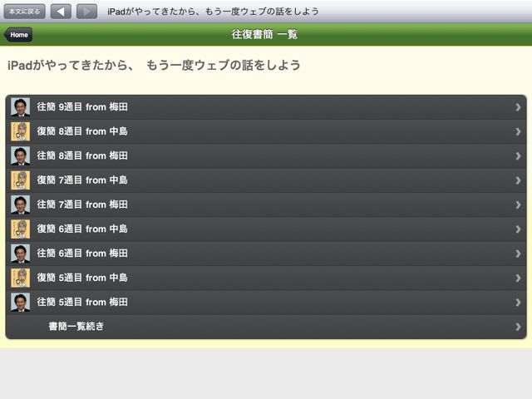532x399 pixels.
Task: Select text 往簡 5通目 from 梅田
Action: pyautogui.click(x=82, y=303)
